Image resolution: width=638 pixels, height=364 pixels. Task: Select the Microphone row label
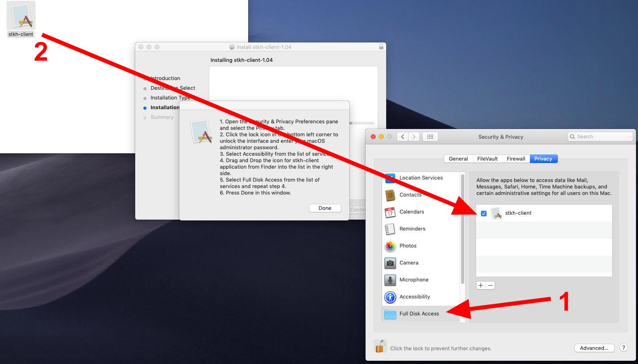click(414, 280)
